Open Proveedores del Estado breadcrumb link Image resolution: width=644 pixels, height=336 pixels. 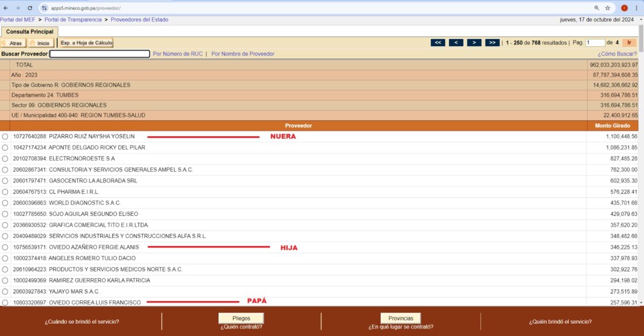pyautogui.click(x=140, y=20)
